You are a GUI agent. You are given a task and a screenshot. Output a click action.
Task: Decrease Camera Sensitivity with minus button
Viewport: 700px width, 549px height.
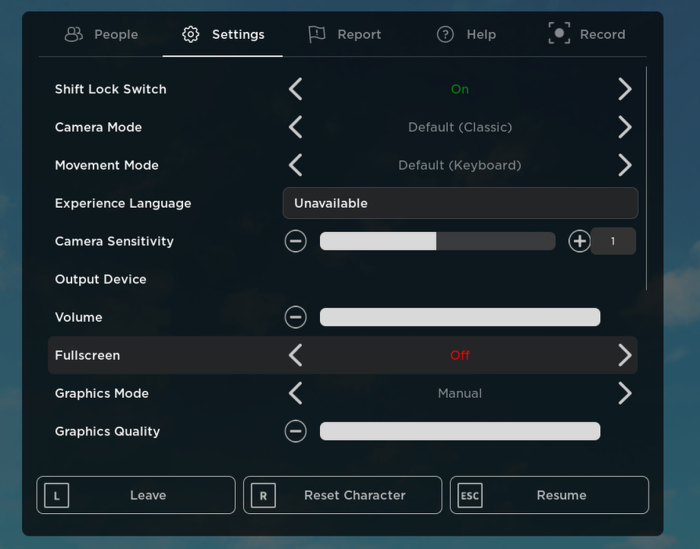(x=296, y=241)
